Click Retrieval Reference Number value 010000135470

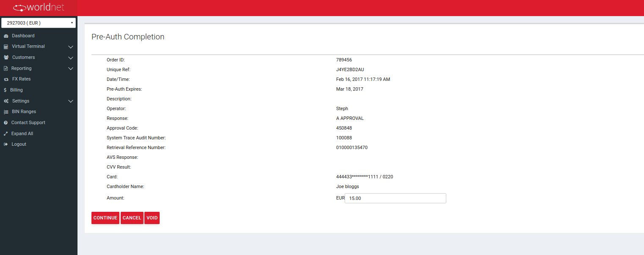point(352,147)
